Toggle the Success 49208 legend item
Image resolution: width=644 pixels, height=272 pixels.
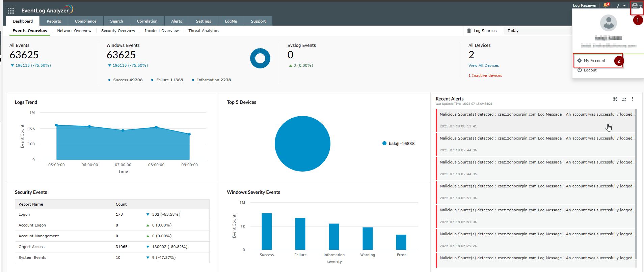125,80
